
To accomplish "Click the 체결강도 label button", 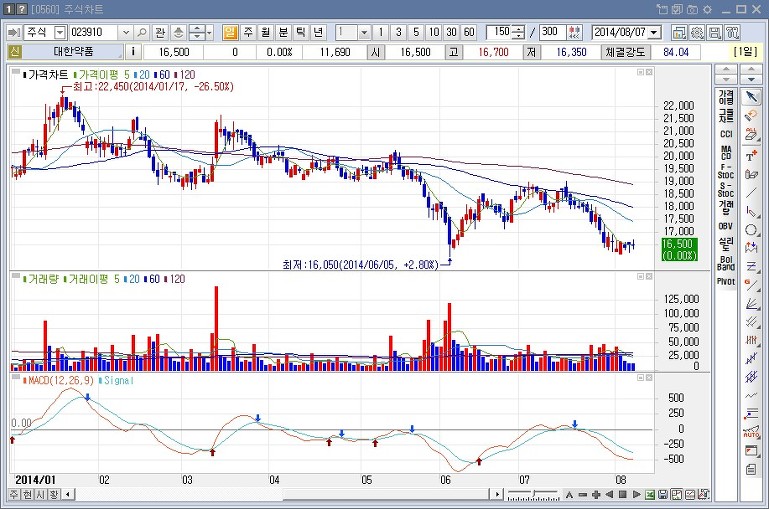I will (x=625, y=52).
